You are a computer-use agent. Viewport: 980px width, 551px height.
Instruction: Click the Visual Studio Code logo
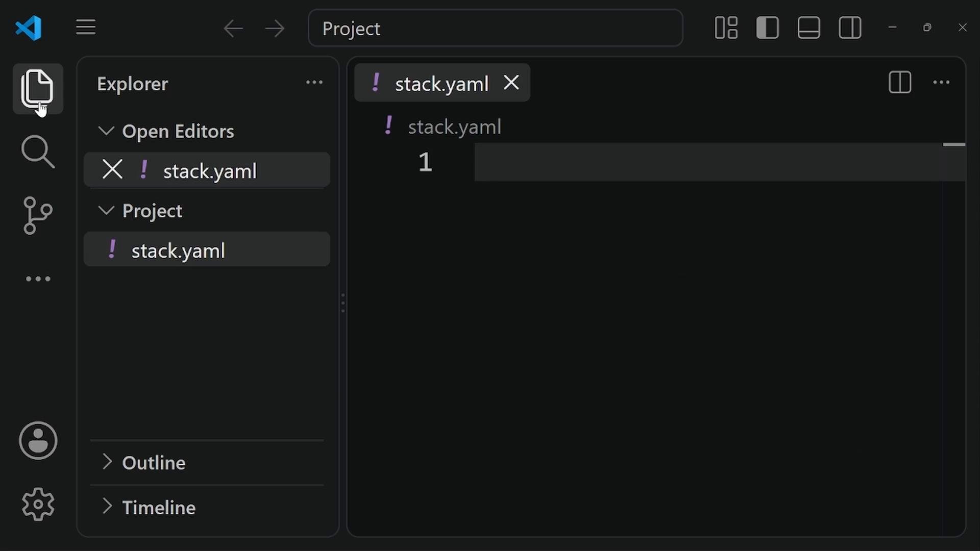[29, 28]
